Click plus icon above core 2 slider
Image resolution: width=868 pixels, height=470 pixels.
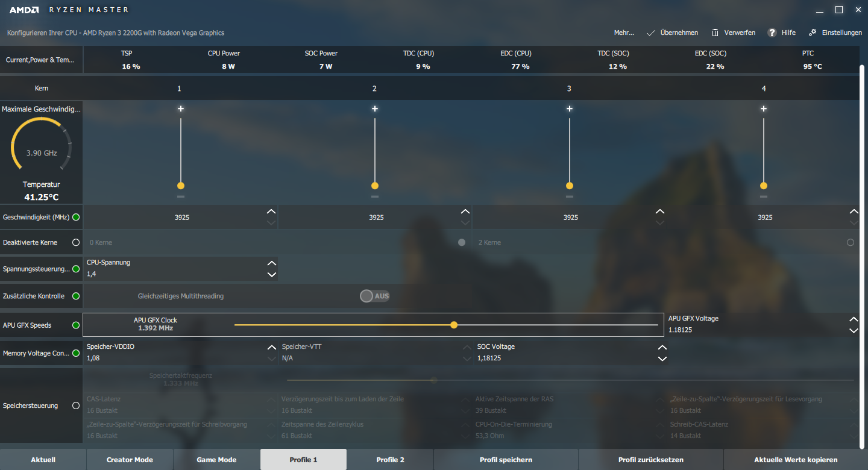(x=375, y=109)
